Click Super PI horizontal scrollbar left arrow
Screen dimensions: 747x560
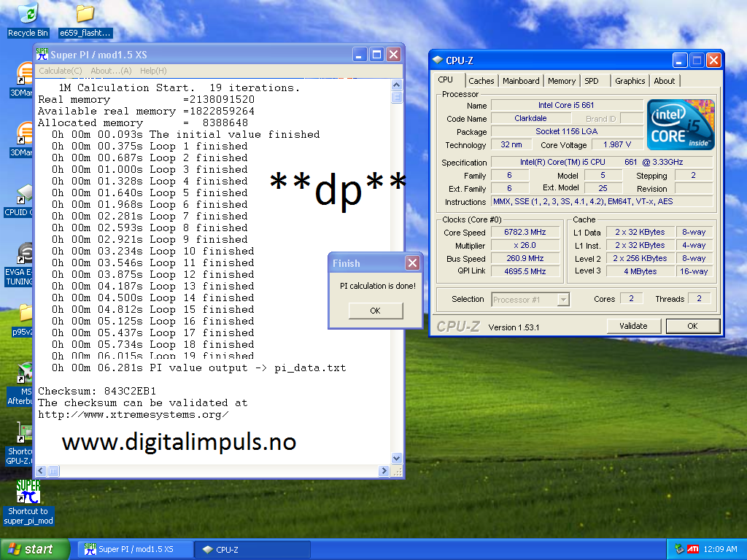pyautogui.click(x=41, y=471)
